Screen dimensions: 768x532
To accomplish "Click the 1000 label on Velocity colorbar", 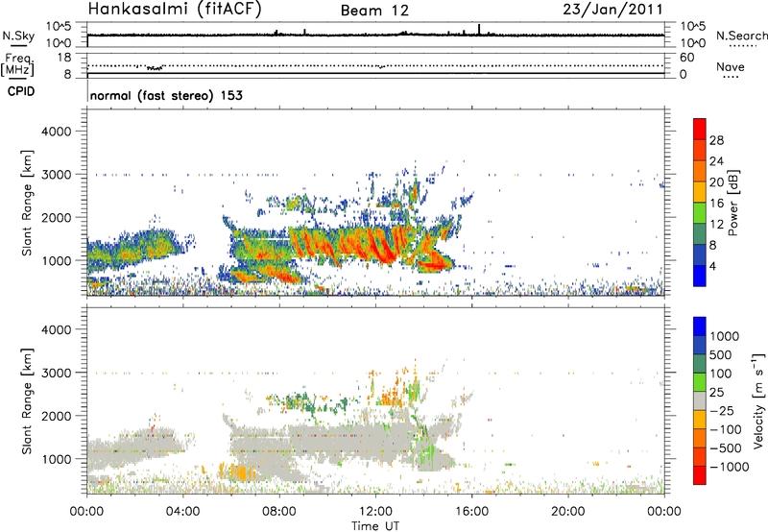I will 725,336.
